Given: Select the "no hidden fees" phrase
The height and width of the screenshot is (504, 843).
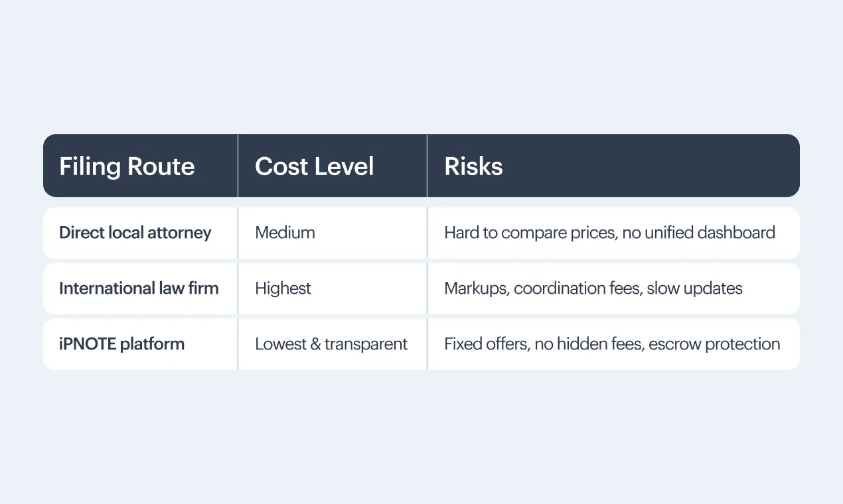Looking at the screenshot, I should click(588, 344).
